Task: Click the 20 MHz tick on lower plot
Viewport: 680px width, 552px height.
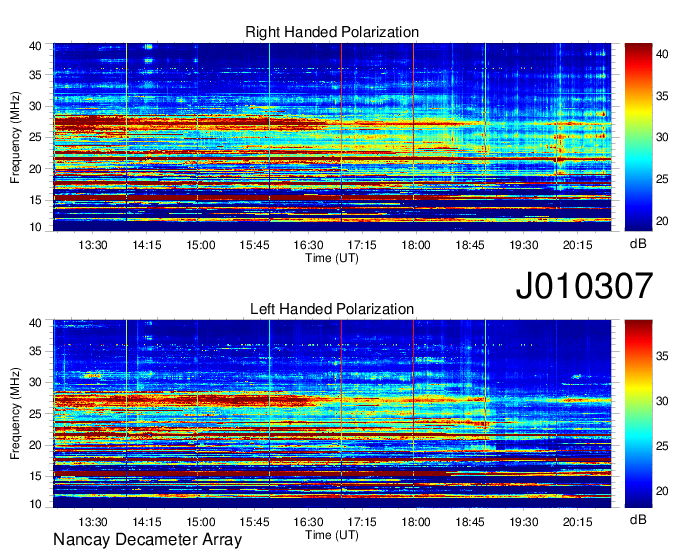Action: (35, 445)
